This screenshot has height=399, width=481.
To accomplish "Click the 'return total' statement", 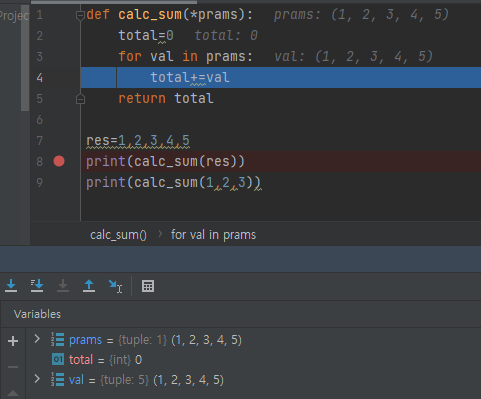I will [x=166, y=98].
